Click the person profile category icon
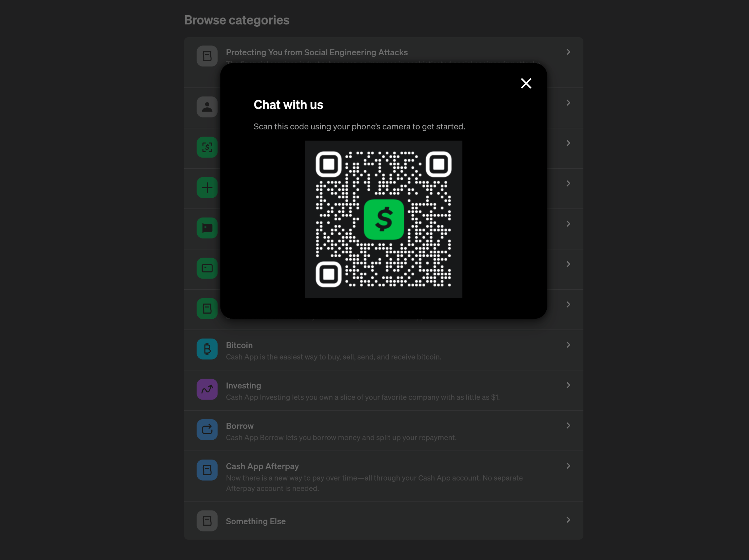 [207, 107]
